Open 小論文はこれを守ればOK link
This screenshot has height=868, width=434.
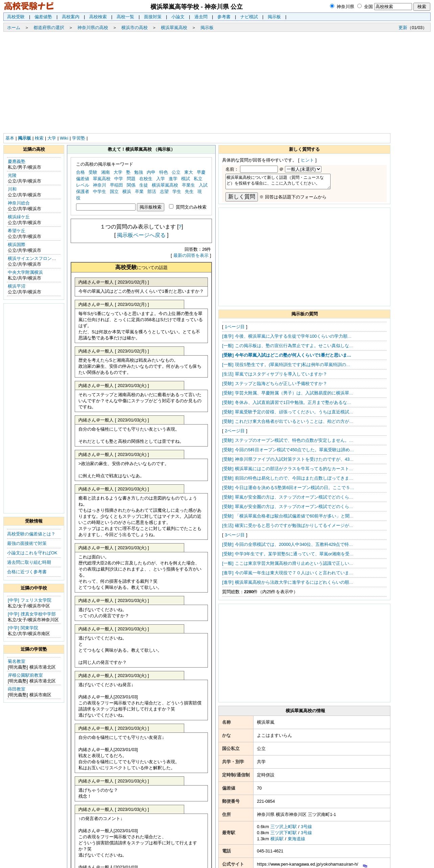32,553
